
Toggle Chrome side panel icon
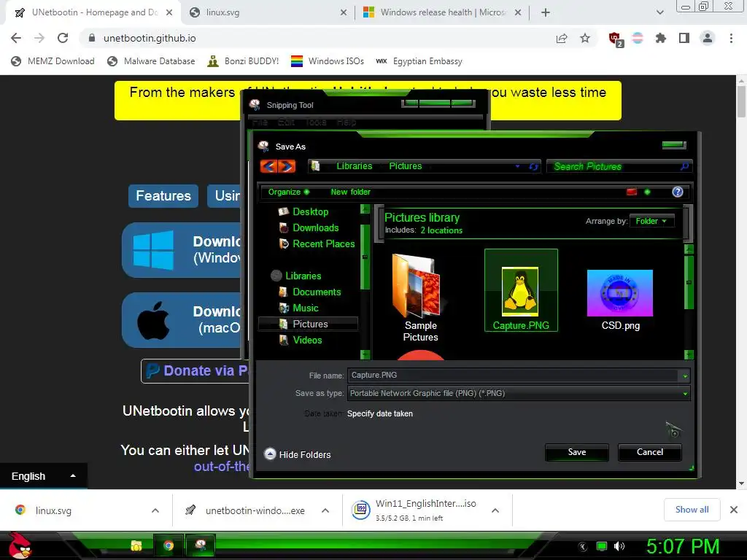point(684,38)
